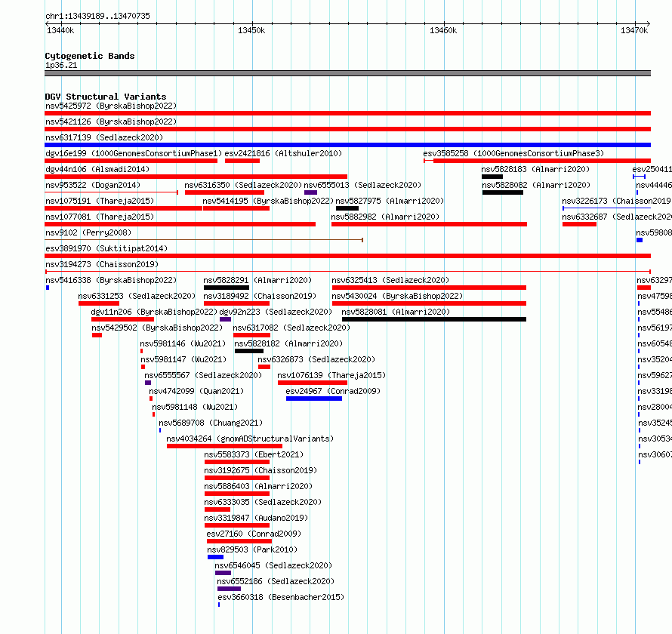Viewport: 672px width, 634px height.
Task: Click the nsv9102 (Perry2008) label
Action: click(x=88, y=232)
